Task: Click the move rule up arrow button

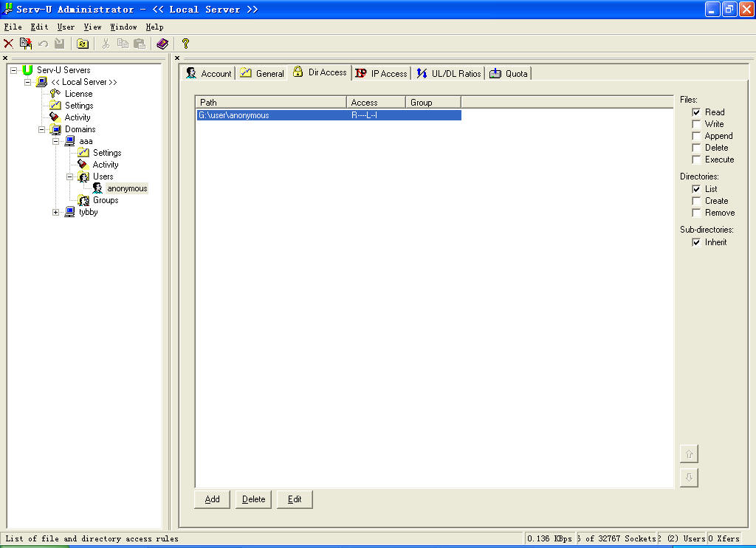Action: (x=689, y=454)
